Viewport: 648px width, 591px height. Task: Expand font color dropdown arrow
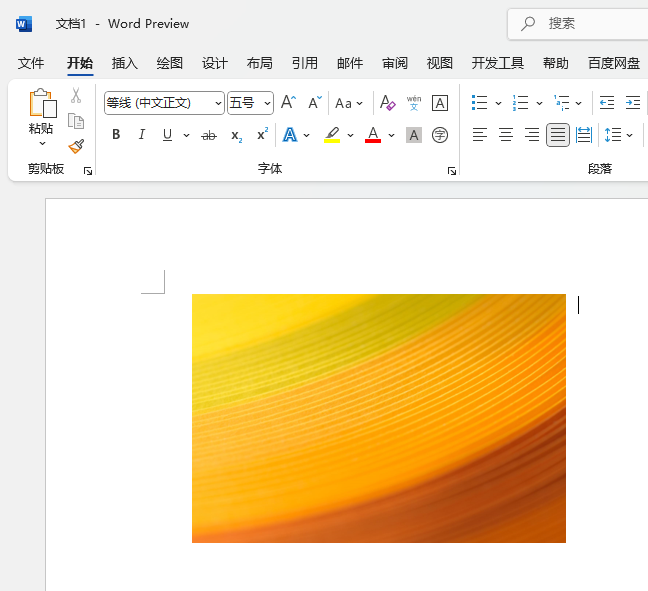[391, 135]
